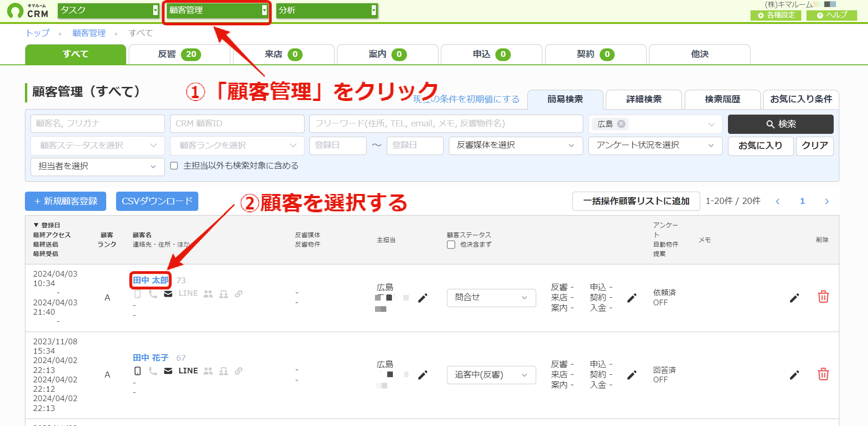Switch to 詳細検索 tab

pyautogui.click(x=644, y=100)
